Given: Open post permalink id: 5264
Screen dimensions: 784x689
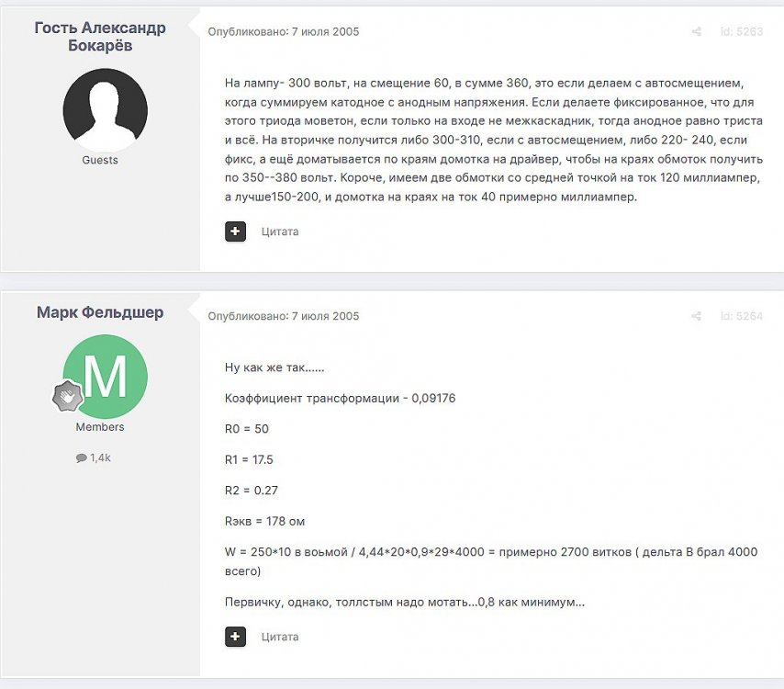Looking at the screenshot, I should click(x=742, y=316).
